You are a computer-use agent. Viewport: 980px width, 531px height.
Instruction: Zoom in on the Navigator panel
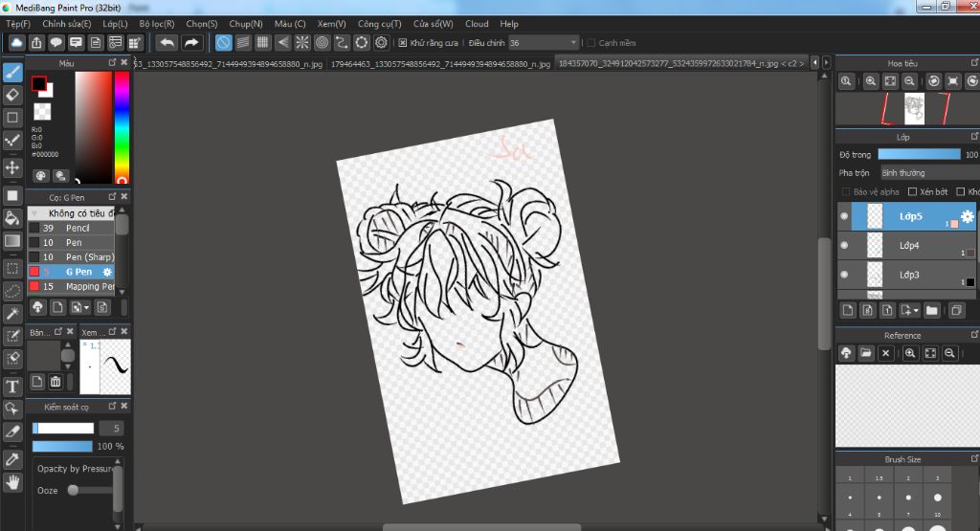(x=870, y=81)
